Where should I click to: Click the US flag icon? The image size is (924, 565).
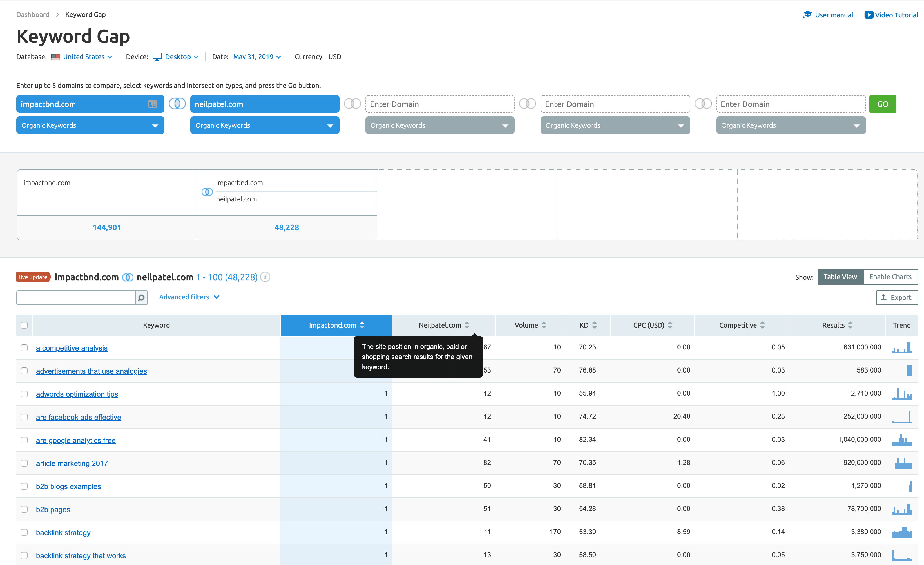(x=55, y=57)
